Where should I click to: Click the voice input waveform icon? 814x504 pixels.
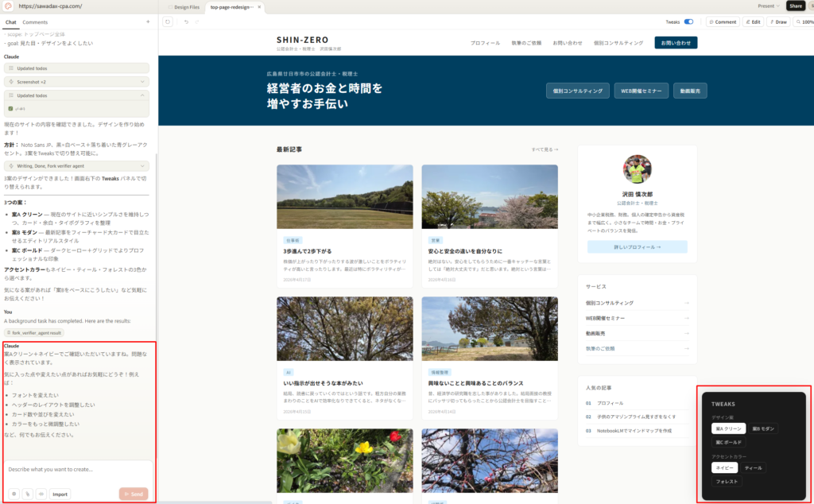click(x=40, y=494)
